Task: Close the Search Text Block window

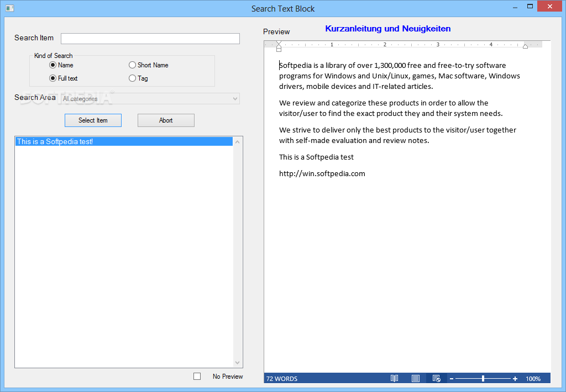Action: (550, 7)
